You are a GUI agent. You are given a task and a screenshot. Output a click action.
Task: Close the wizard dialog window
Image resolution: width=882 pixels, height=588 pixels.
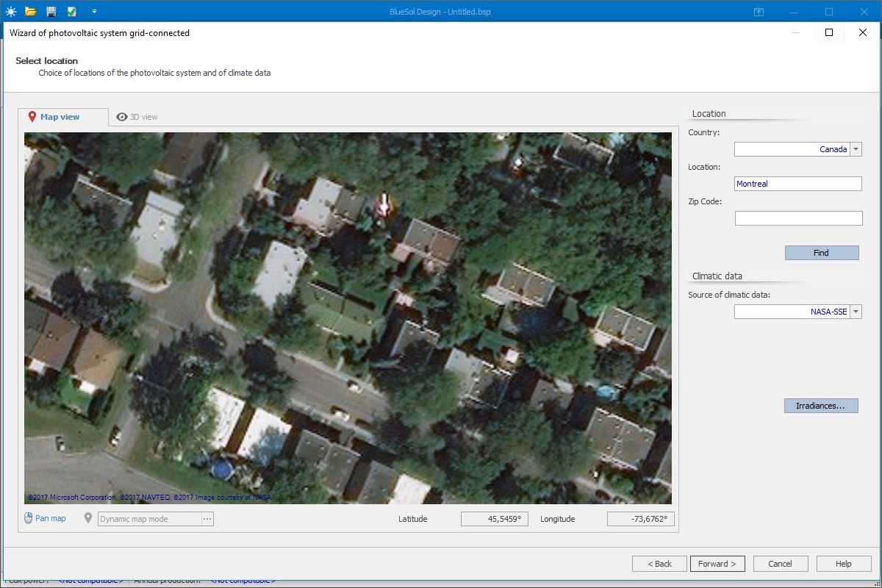[x=863, y=32]
